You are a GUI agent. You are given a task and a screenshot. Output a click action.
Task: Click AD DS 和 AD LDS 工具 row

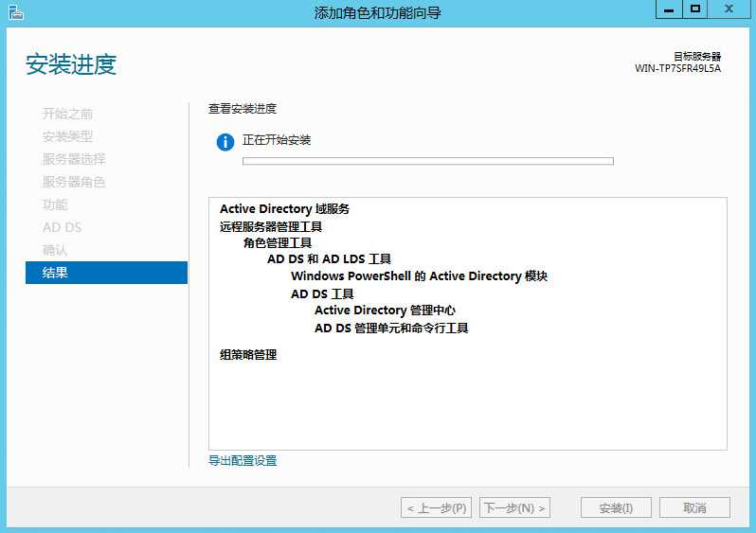point(329,259)
